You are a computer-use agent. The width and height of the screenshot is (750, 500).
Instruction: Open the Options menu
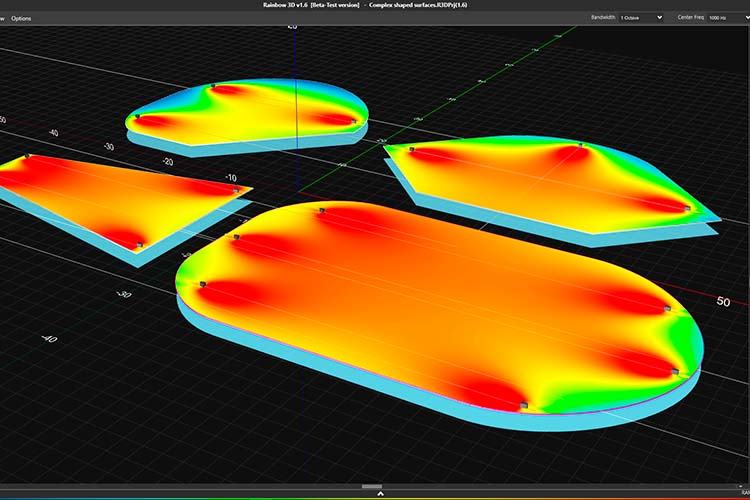pos(21,19)
